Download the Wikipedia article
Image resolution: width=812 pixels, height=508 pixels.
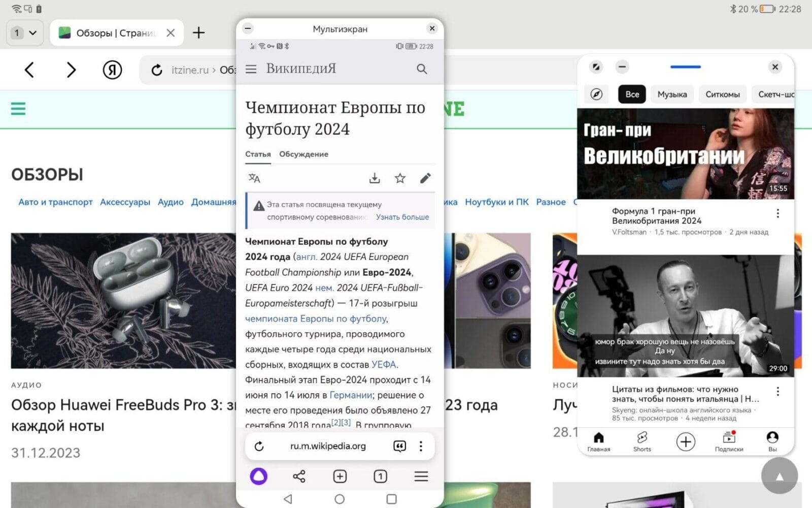coord(375,178)
